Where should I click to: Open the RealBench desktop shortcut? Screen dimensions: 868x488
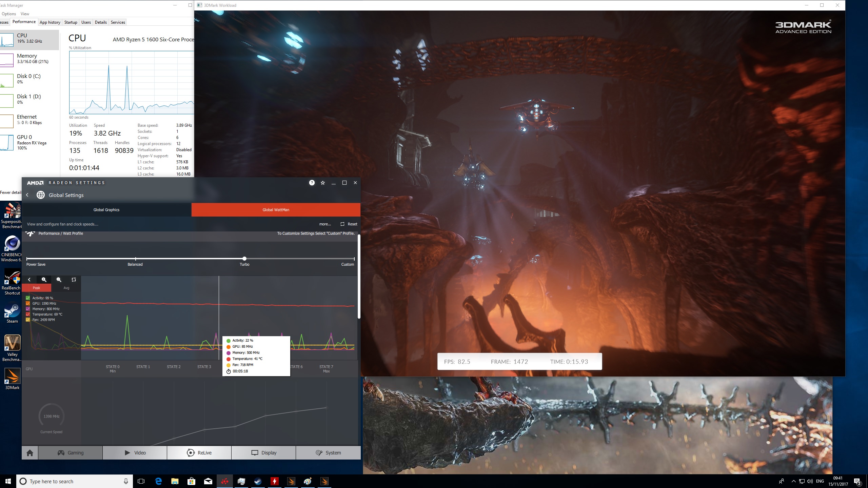point(12,282)
